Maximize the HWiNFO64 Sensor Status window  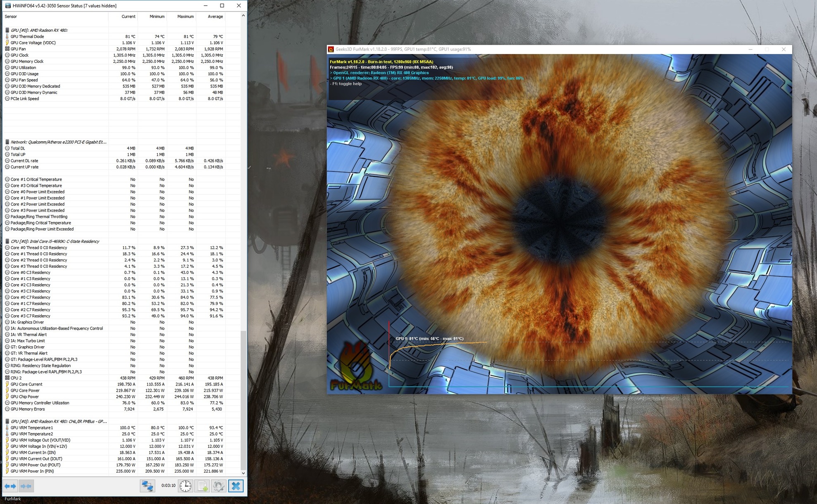tap(222, 6)
